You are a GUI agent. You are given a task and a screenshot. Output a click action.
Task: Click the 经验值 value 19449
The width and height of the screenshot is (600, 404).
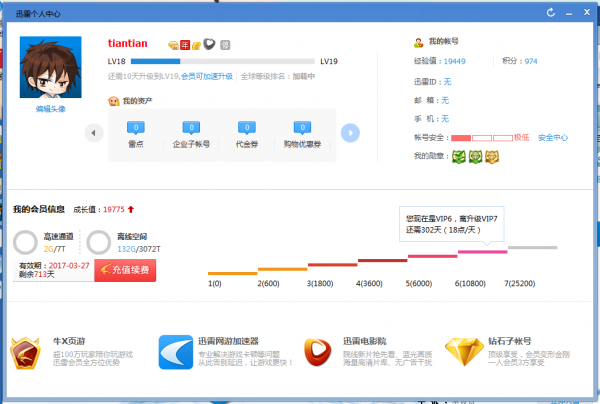pyautogui.click(x=455, y=61)
